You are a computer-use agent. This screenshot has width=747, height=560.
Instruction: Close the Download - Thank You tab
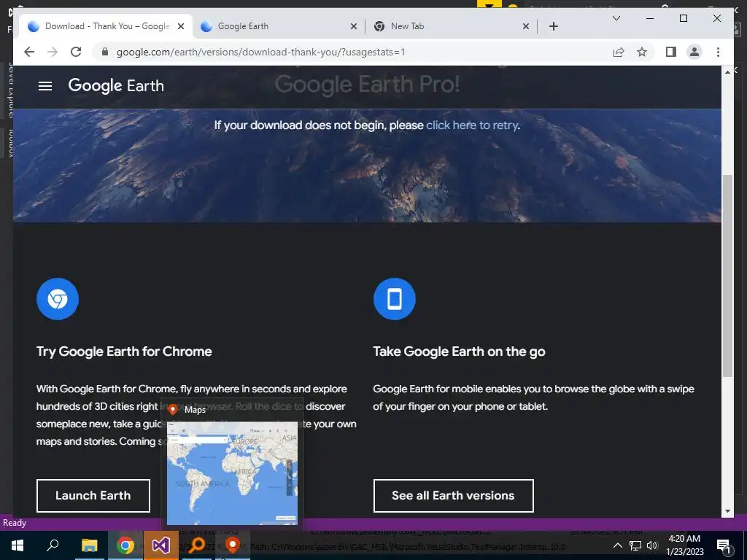(x=181, y=26)
